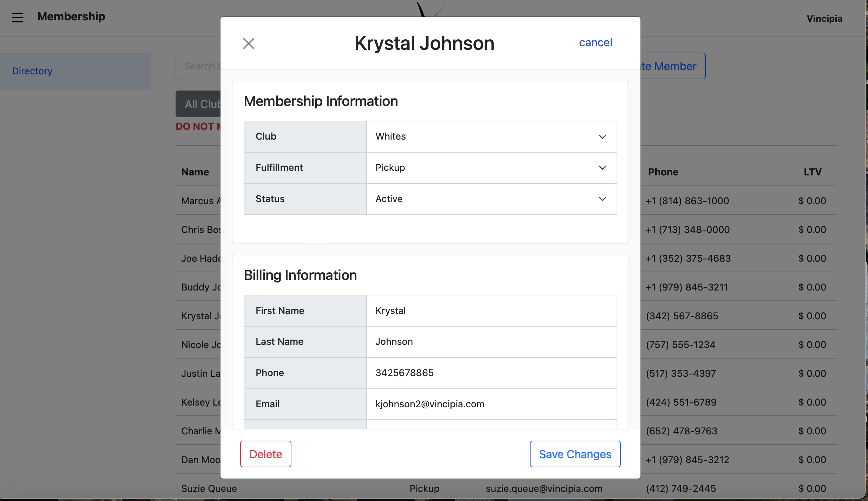Click phone number +1 (979) 845-3212

(x=687, y=460)
